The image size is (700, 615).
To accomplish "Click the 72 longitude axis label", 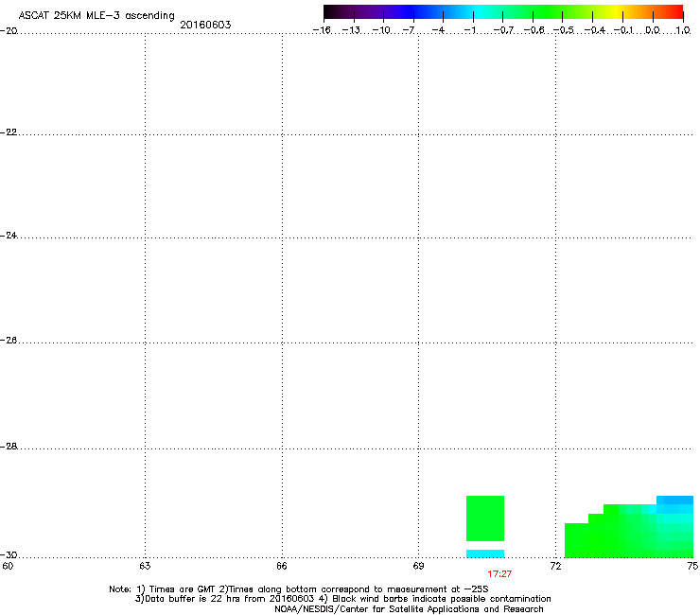I will pos(555,567).
